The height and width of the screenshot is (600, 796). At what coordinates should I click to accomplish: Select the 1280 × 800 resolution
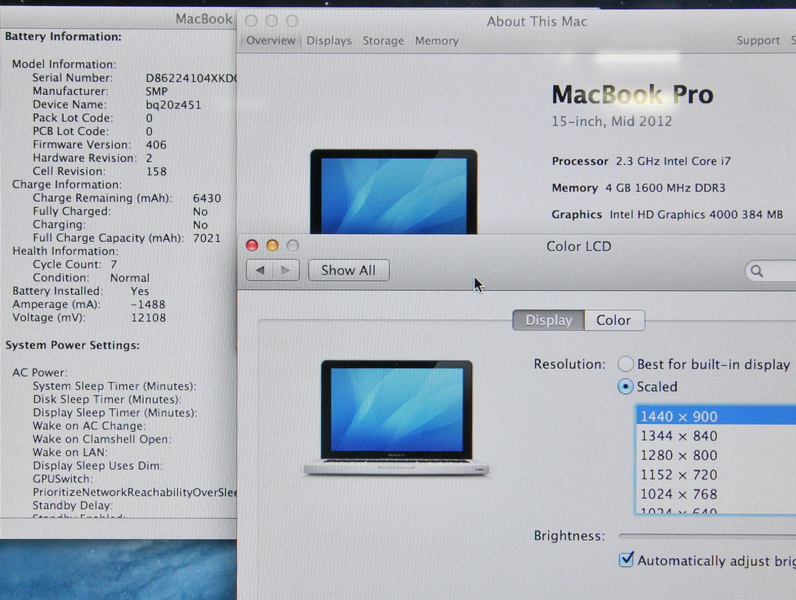tap(716, 455)
